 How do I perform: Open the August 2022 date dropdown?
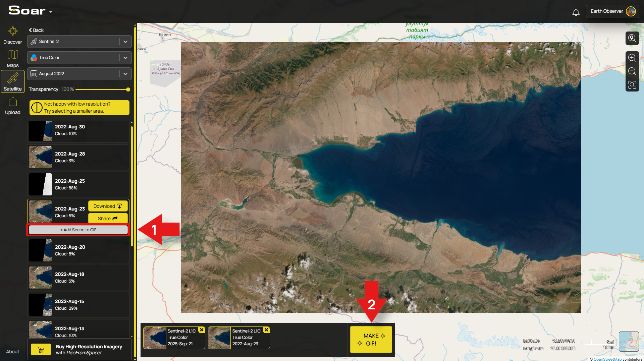125,73
